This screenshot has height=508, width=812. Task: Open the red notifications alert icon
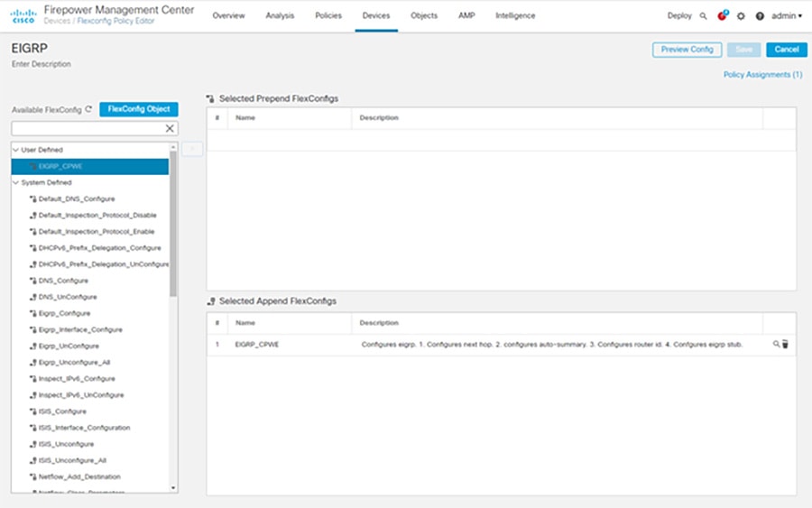coord(722,16)
